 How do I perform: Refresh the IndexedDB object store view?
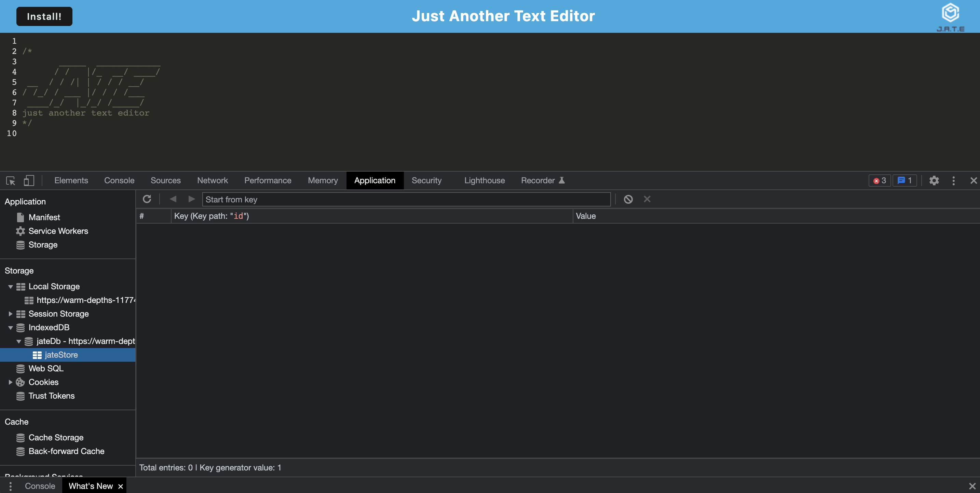147,199
